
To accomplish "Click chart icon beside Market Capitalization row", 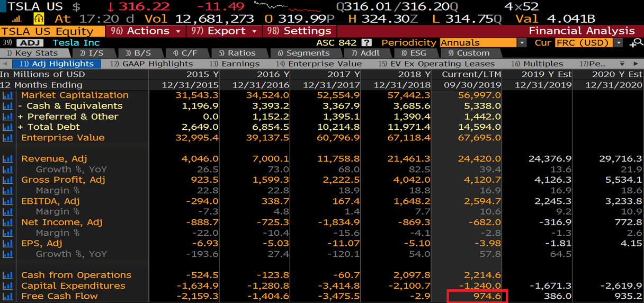I will (7, 95).
